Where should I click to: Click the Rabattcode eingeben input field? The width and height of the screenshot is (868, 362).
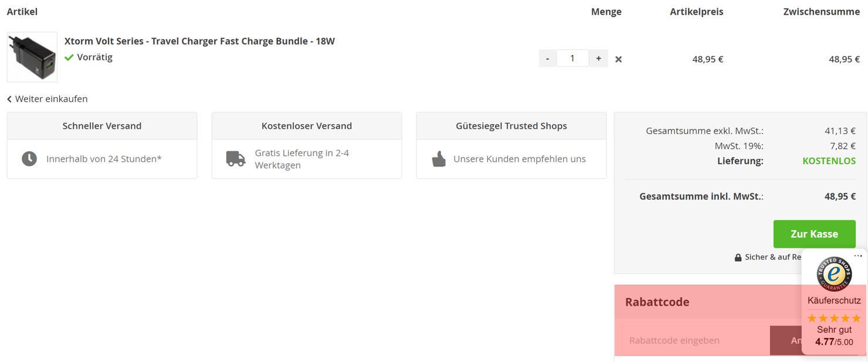point(696,340)
